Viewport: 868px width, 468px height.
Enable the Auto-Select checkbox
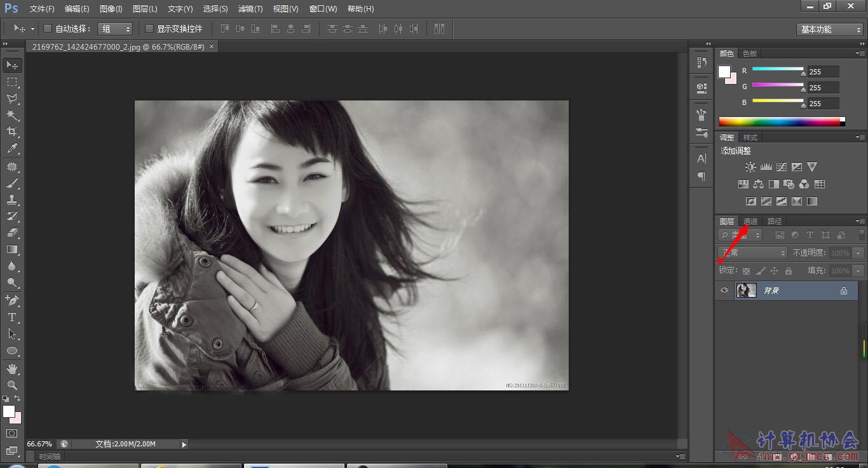tap(47, 29)
